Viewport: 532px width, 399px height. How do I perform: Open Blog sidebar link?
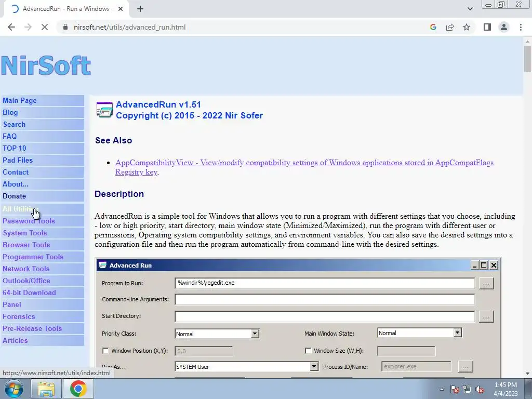(10, 112)
